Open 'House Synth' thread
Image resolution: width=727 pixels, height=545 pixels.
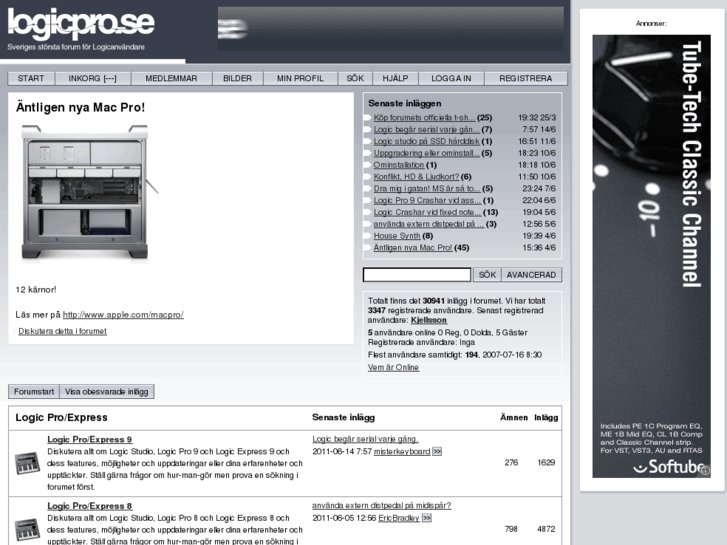(x=397, y=236)
